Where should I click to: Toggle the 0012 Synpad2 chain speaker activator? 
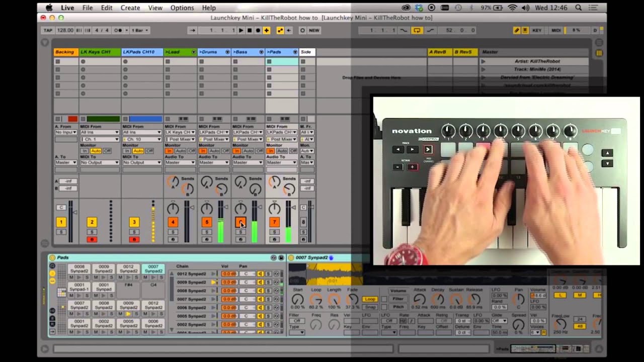(261, 274)
